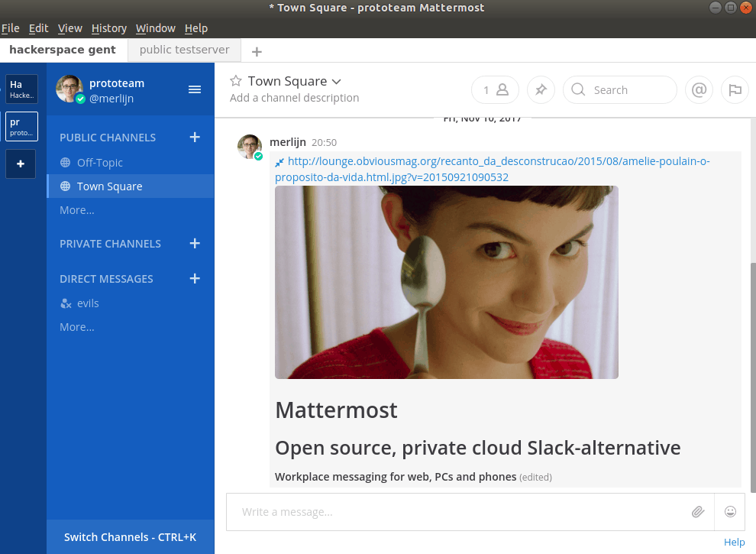The width and height of the screenshot is (756, 554).
Task: Switch to the Hackerspace team tile
Action: pos(21,89)
